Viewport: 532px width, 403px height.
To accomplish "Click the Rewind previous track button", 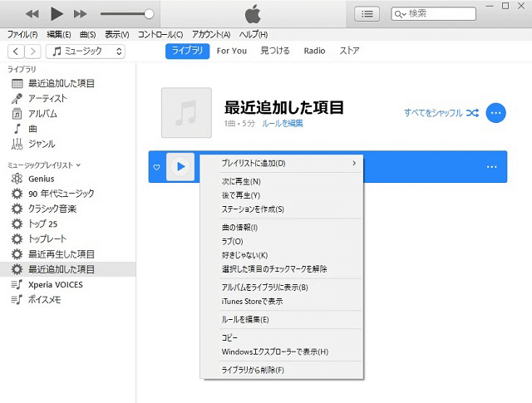I will (x=32, y=14).
